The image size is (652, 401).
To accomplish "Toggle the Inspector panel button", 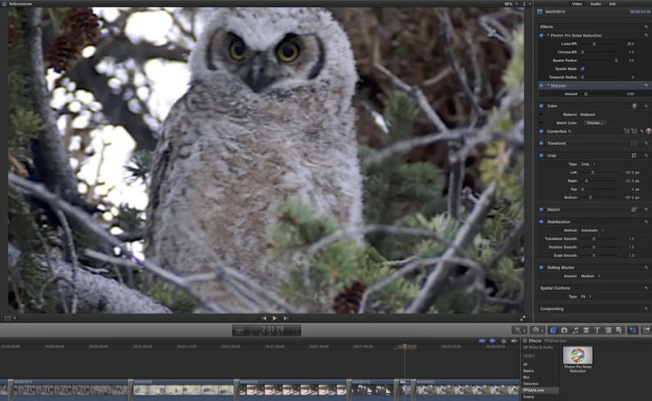I will click(x=633, y=330).
